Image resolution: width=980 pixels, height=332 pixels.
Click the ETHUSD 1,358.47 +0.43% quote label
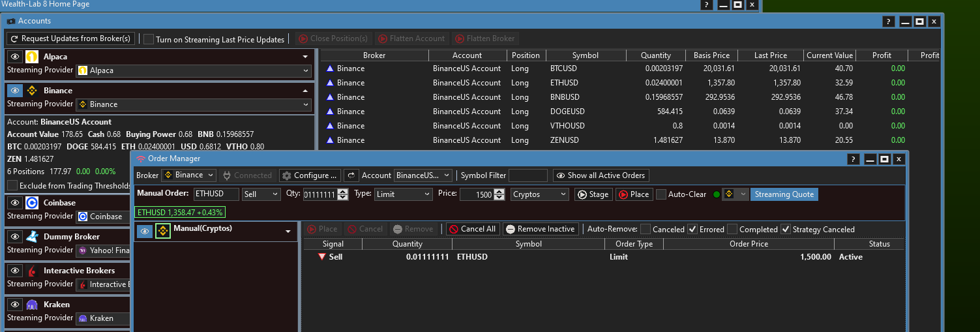pyautogui.click(x=180, y=213)
